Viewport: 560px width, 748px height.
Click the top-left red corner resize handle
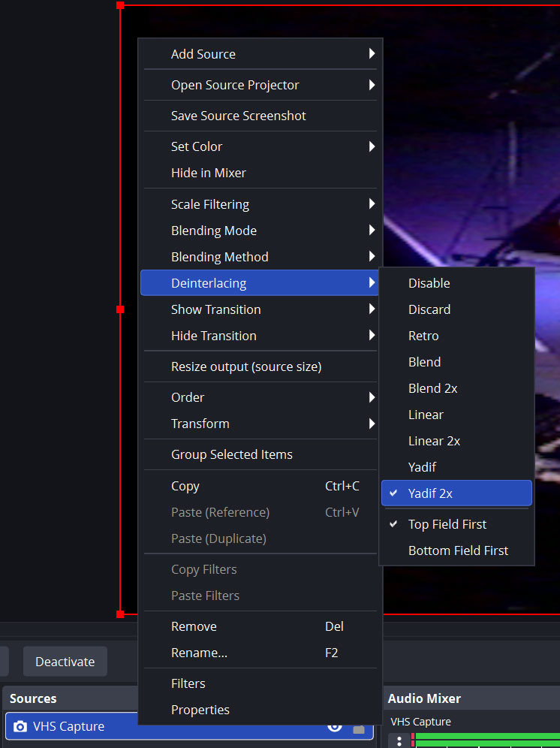pos(120,5)
